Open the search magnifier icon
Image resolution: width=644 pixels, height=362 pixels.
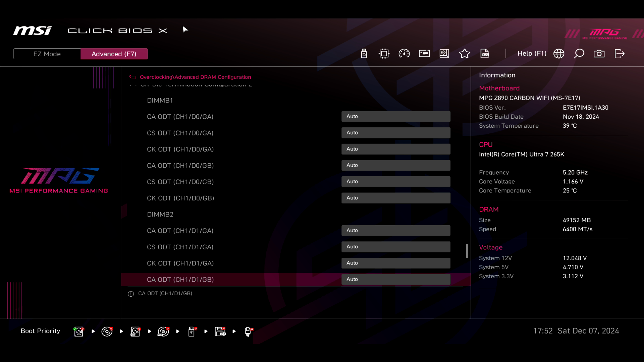(579, 54)
